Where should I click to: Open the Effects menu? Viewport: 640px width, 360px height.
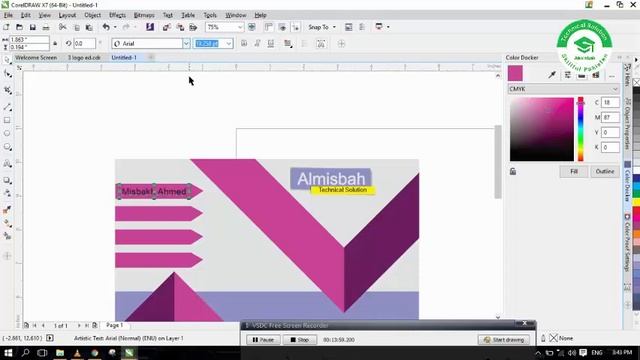118,15
